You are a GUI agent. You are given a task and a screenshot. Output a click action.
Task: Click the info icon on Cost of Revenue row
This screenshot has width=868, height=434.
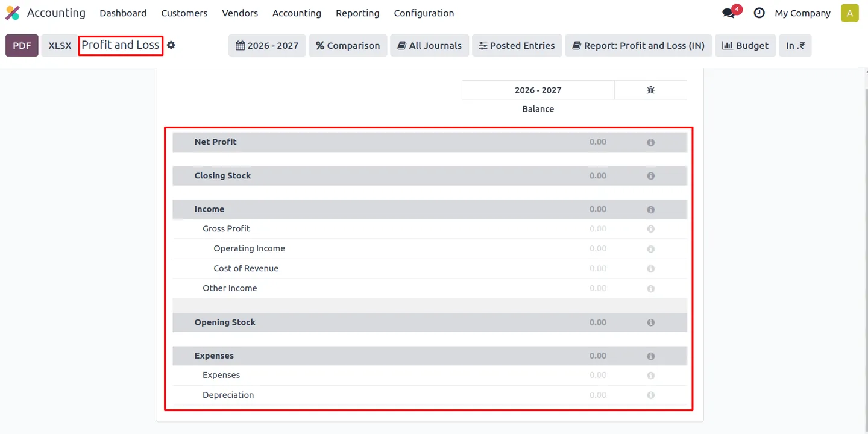(651, 269)
